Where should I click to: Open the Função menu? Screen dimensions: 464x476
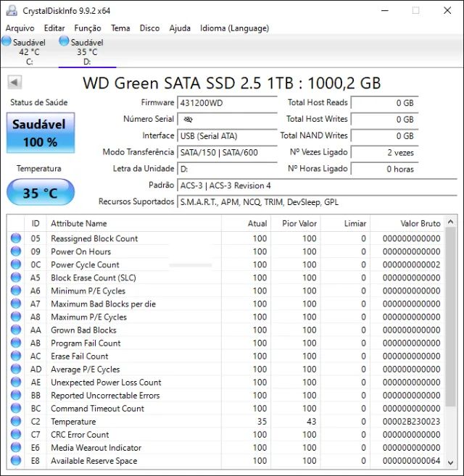tap(88, 28)
